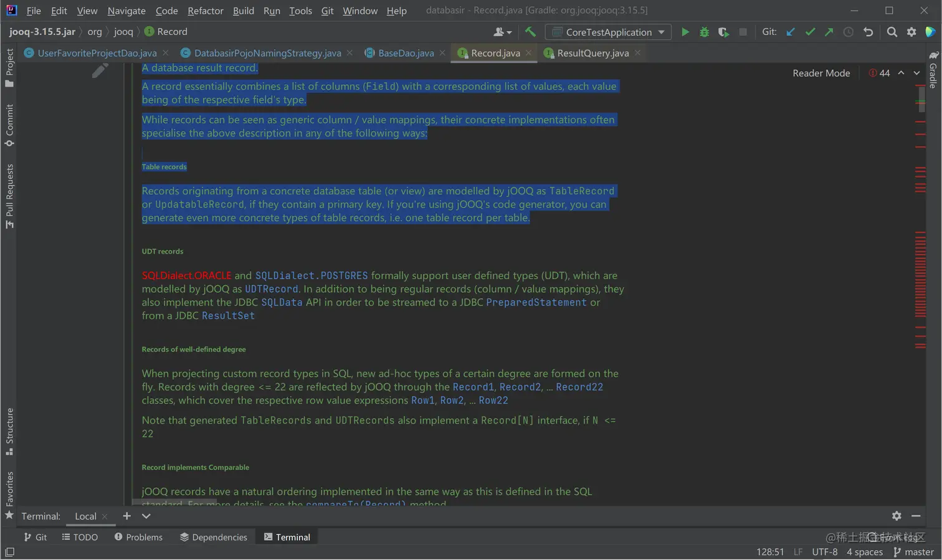942x560 pixels.
Task: Switch to the BaseDao.java tab
Action: pos(406,53)
